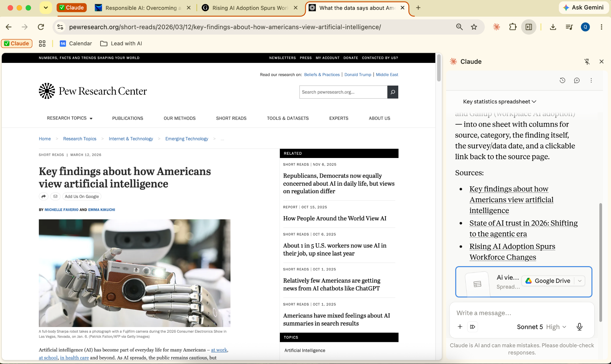The height and width of the screenshot is (364, 611).
Task: Go back to the previous page
Action: (x=9, y=27)
